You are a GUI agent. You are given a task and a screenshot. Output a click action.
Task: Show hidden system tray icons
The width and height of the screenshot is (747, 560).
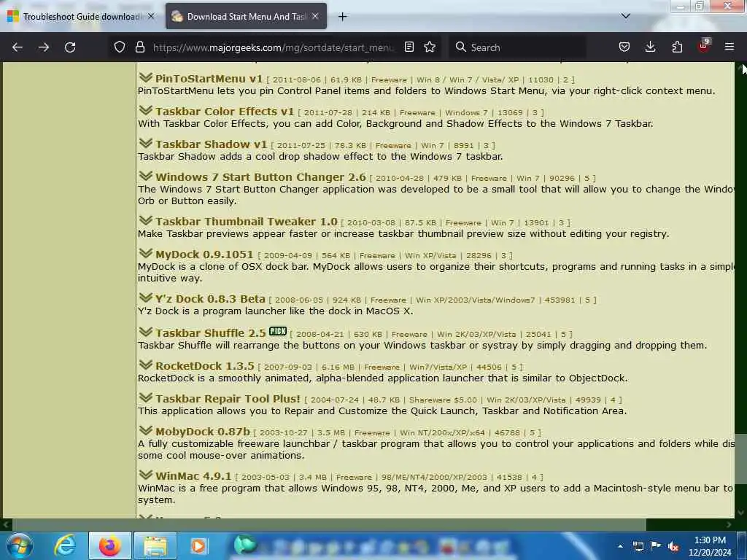point(620,546)
